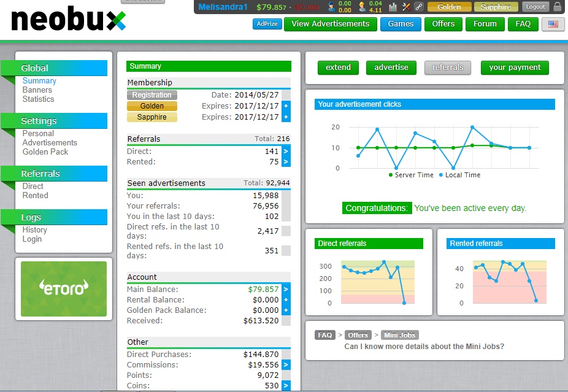Click the Direct Purchases value $144.870

click(261, 355)
